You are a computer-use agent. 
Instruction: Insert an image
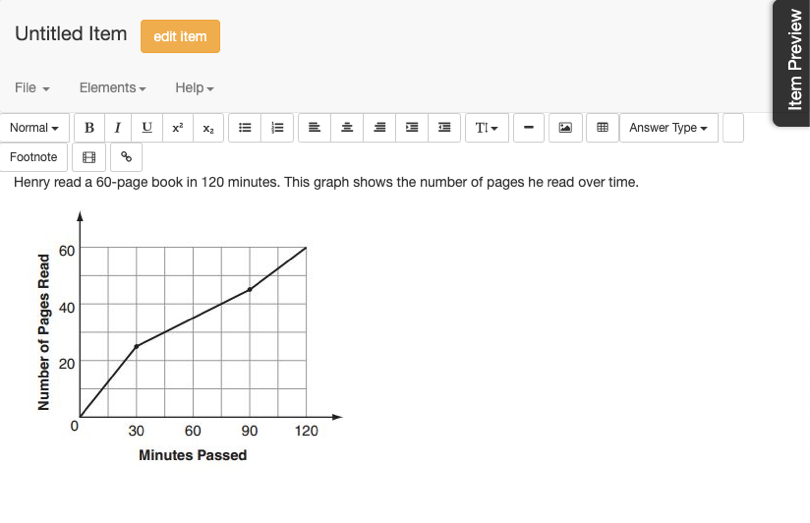[565, 128]
